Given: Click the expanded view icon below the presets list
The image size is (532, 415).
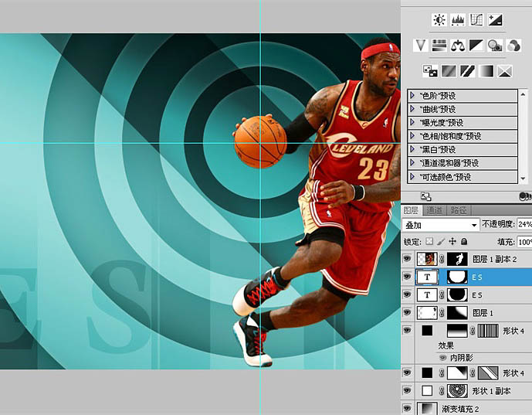Looking at the screenshot, I should pos(425,196).
